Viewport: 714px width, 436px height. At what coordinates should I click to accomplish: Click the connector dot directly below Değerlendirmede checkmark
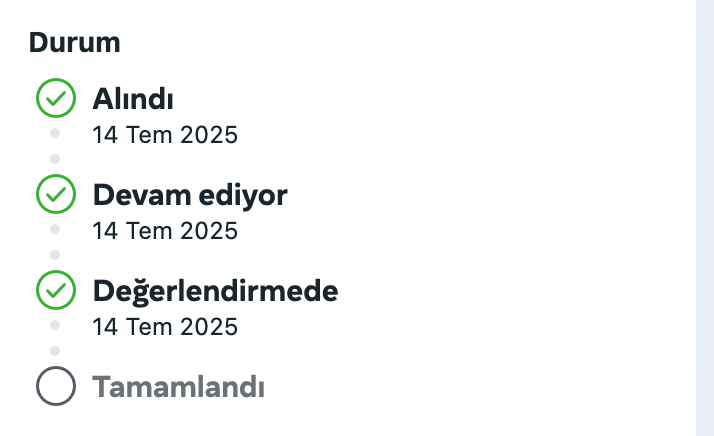coord(55,325)
